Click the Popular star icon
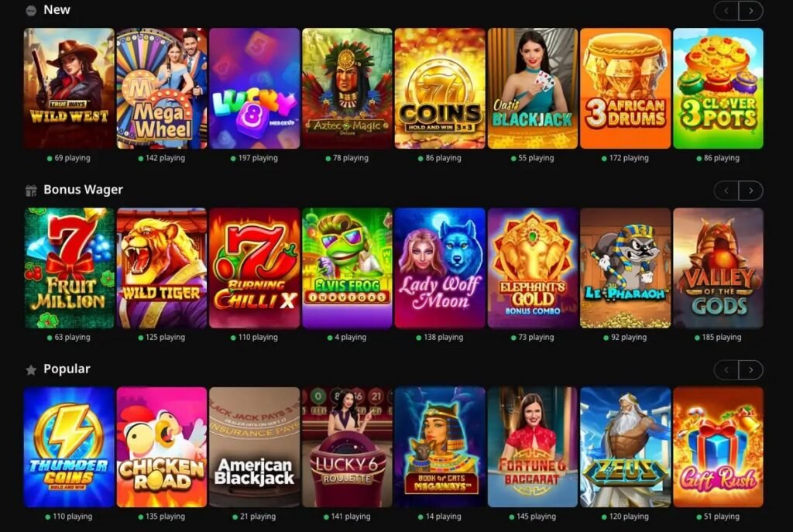This screenshot has width=793, height=532. pyautogui.click(x=31, y=370)
